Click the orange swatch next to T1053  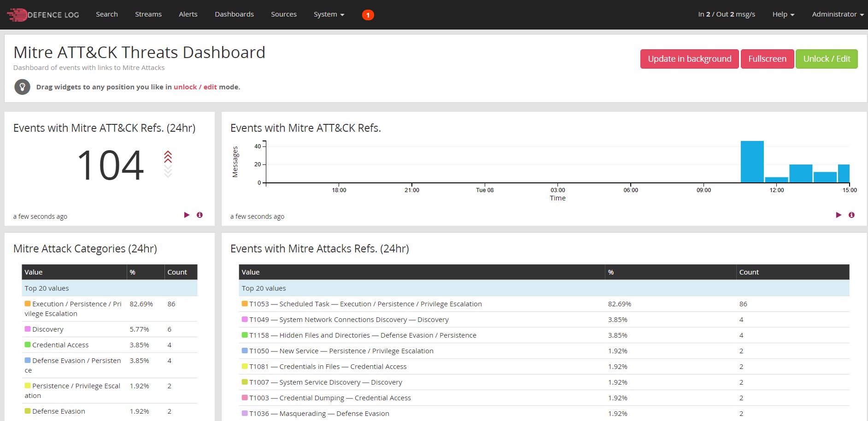click(244, 304)
